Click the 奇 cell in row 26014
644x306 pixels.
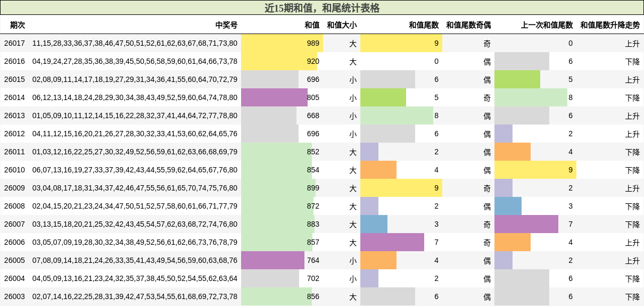coord(487,97)
